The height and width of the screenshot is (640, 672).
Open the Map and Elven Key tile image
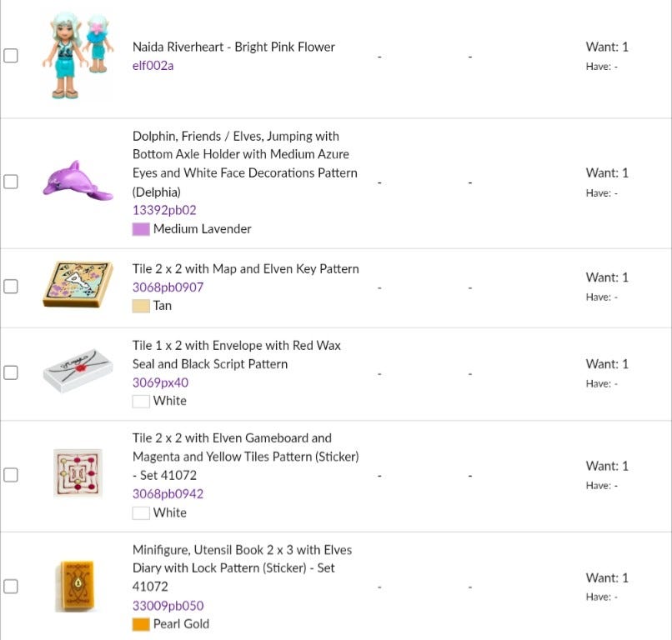tap(78, 285)
